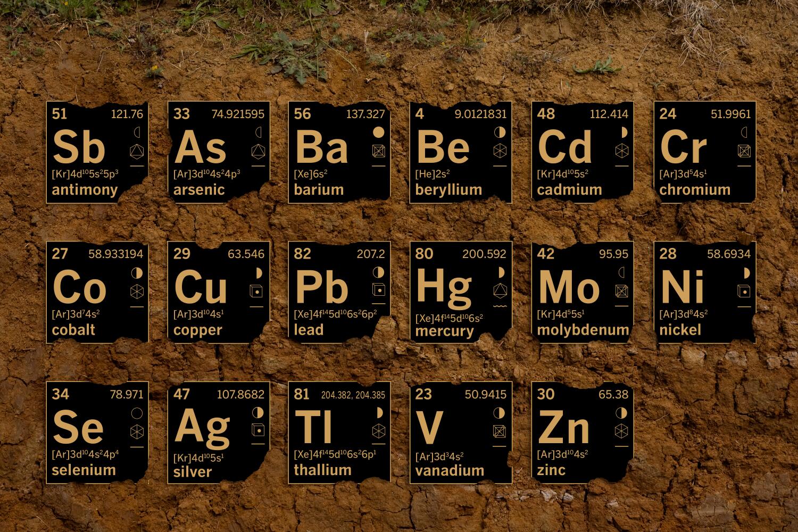Click the half-moon icon on beryllium tile
The width and height of the screenshot is (798, 532).
(500, 131)
